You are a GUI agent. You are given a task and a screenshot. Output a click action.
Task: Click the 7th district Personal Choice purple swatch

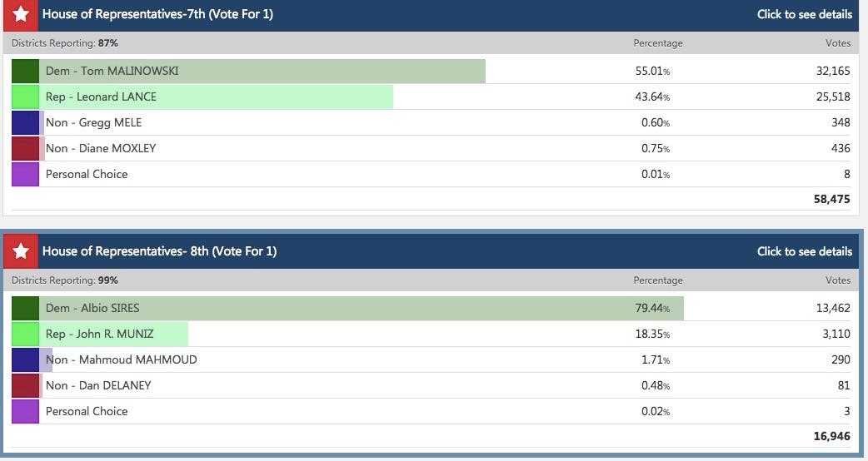click(26, 174)
